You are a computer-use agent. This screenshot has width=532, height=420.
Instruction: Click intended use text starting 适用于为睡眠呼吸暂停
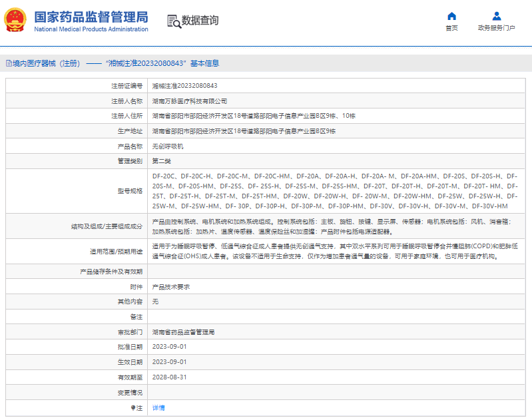334,252
